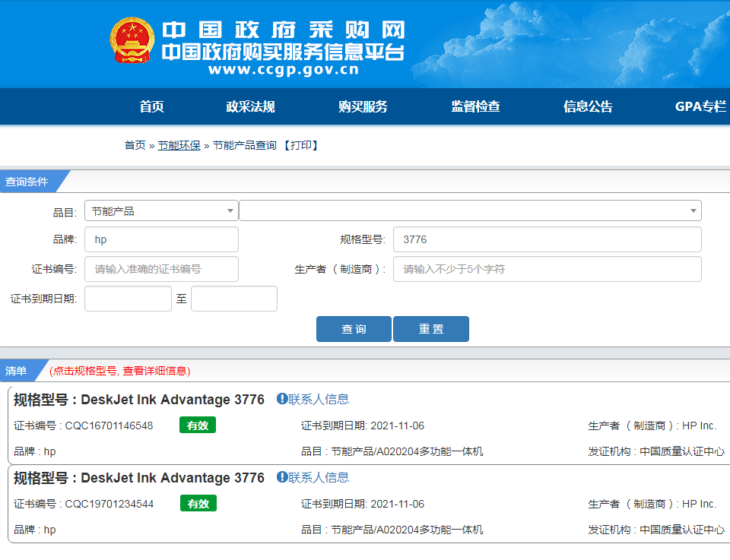This screenshot has width=730, height=560.
Task: Expand the wide empty category dropdown
Action: pyautogui.click(x=470, y=211)
